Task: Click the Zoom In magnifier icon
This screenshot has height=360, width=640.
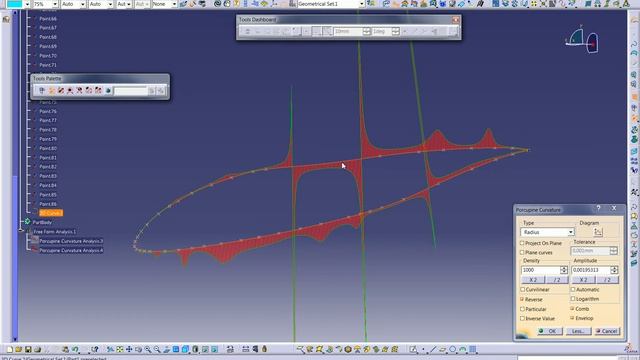Action: coord(148,349)
